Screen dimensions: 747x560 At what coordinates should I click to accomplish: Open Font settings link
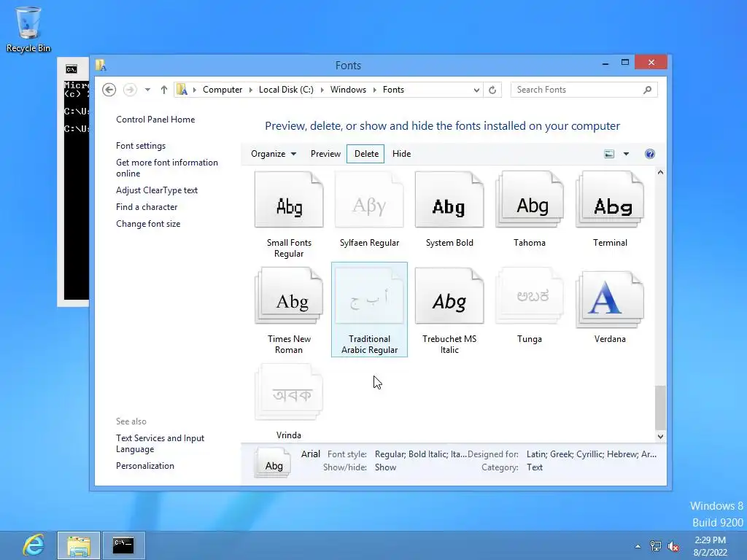point(141,146)
